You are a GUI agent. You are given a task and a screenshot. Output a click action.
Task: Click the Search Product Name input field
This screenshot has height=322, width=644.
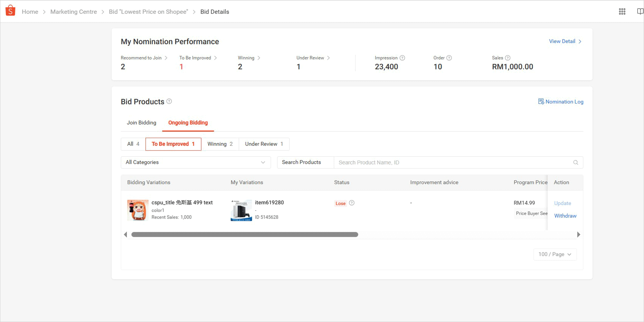pyautogui.click(x=419, y=162)
